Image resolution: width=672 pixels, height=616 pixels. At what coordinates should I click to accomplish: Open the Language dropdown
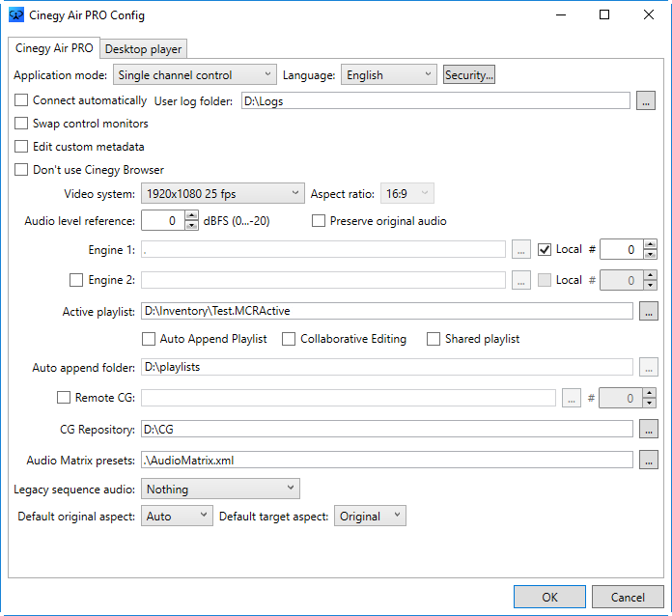[389, 75]
